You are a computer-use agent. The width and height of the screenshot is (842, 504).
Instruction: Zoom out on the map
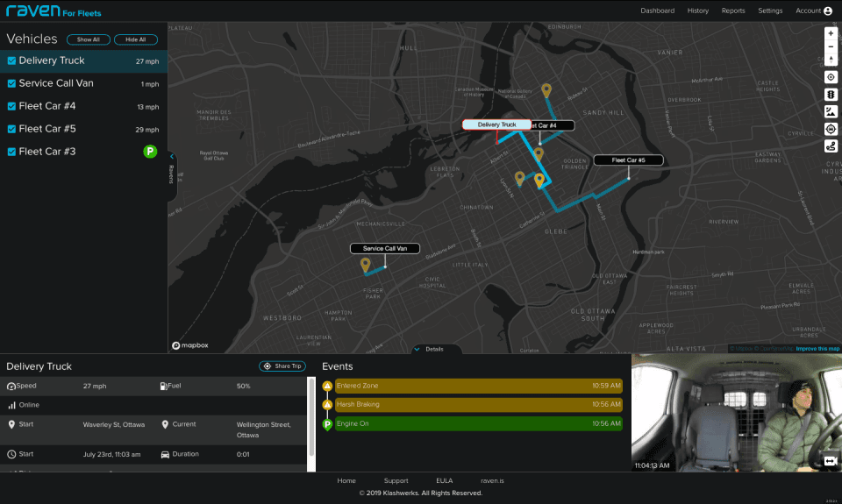tap(831, 46)
